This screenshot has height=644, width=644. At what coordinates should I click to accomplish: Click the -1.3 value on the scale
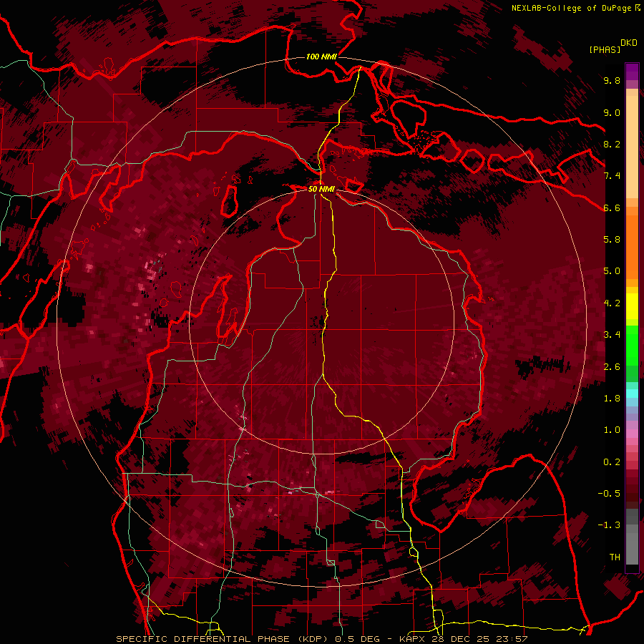(609, 525)
